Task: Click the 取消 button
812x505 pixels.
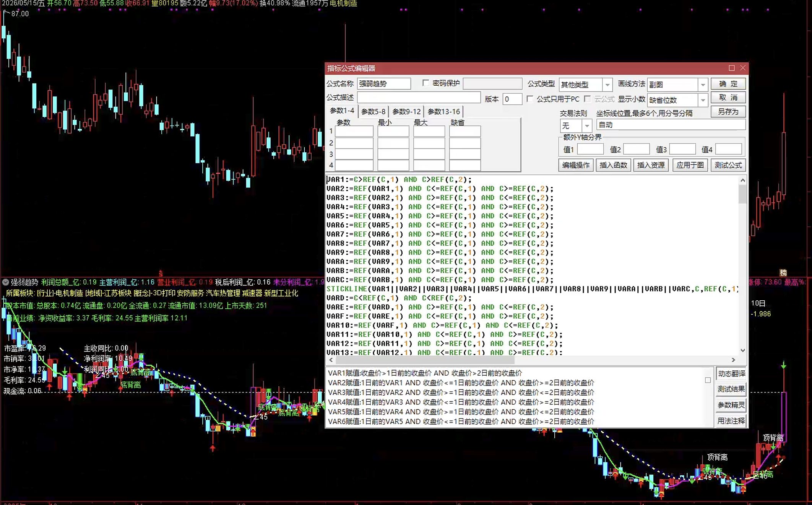Action: [728, 98]
